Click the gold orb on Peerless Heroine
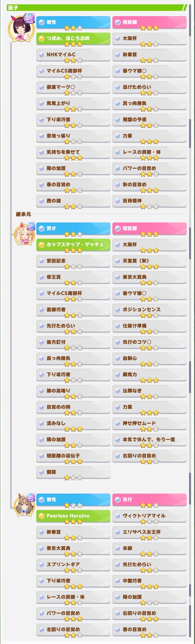Image resolution: width=195 pixels, height=644 pixels. (41, 516)
